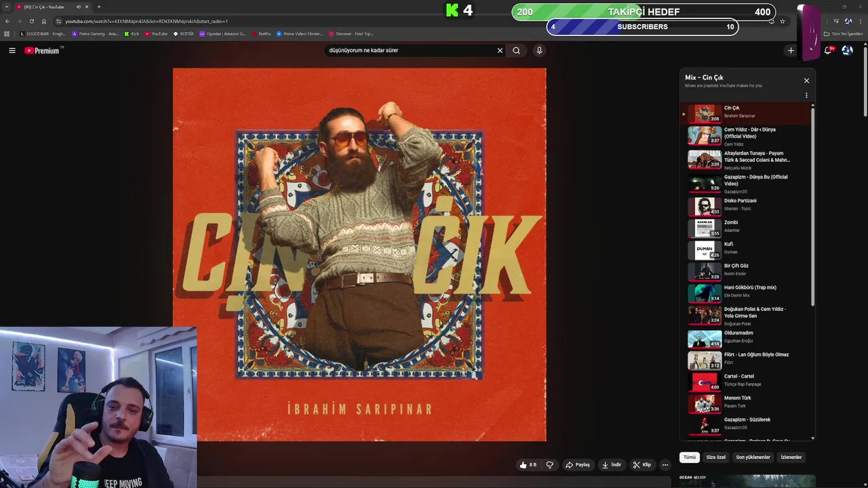Open the Discover - Find Top bookmark
868x488 pixels.
coord(351,34)
